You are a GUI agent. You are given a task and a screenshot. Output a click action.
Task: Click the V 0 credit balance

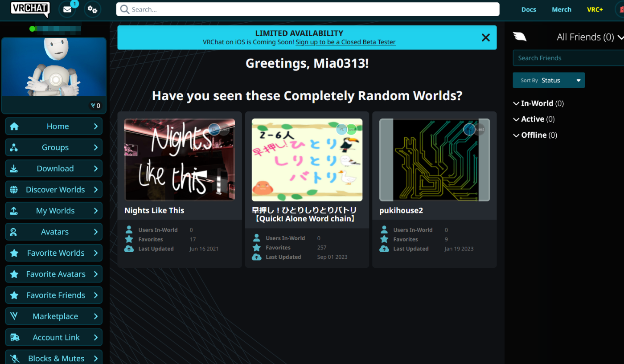(95, 106)
